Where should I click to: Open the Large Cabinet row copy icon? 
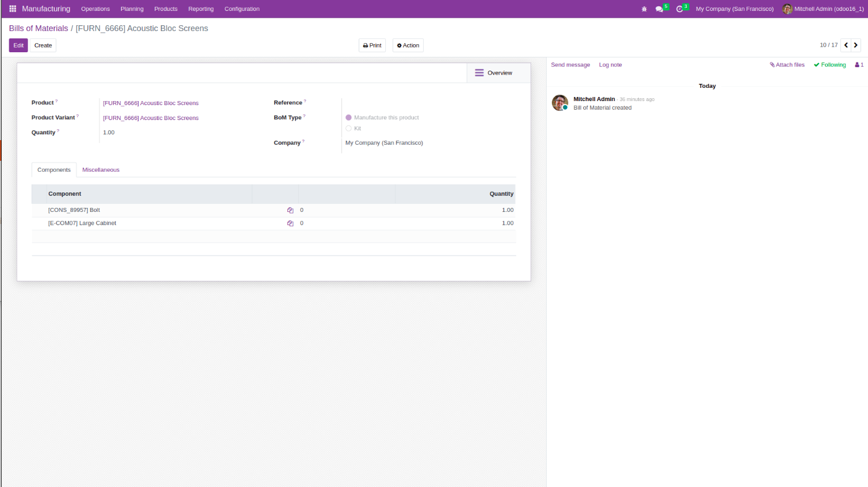coord(290,223)
